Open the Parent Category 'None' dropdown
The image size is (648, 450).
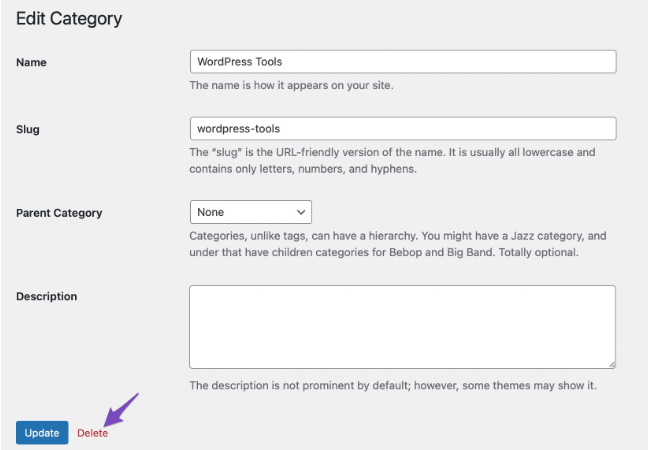250,212
